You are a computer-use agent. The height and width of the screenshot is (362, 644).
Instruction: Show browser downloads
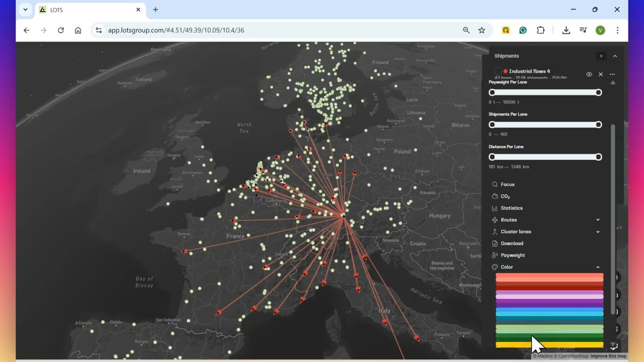[x=566, y=30]
